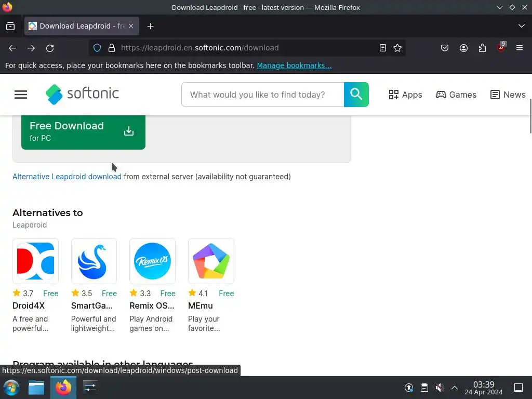Image resolution: width=532 pixels, height=399 pixels.
Task: Open the Apps section
Action: click(405, 95)
